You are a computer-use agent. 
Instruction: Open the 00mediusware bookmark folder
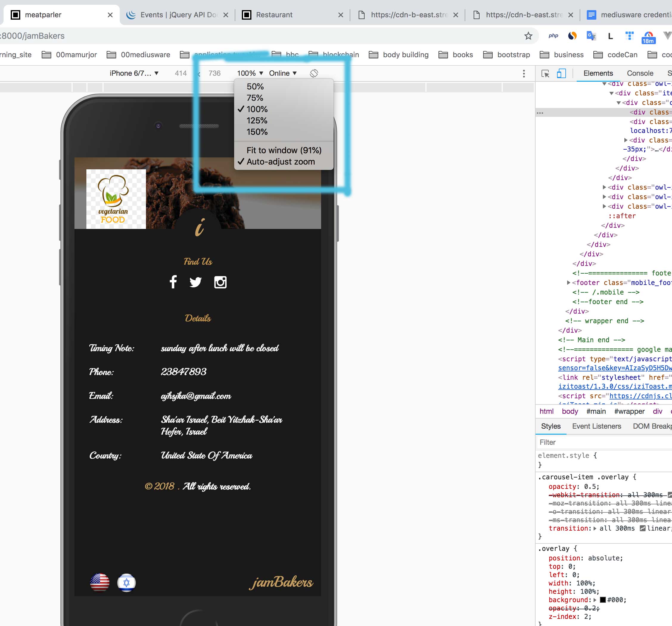pos(138,55)
